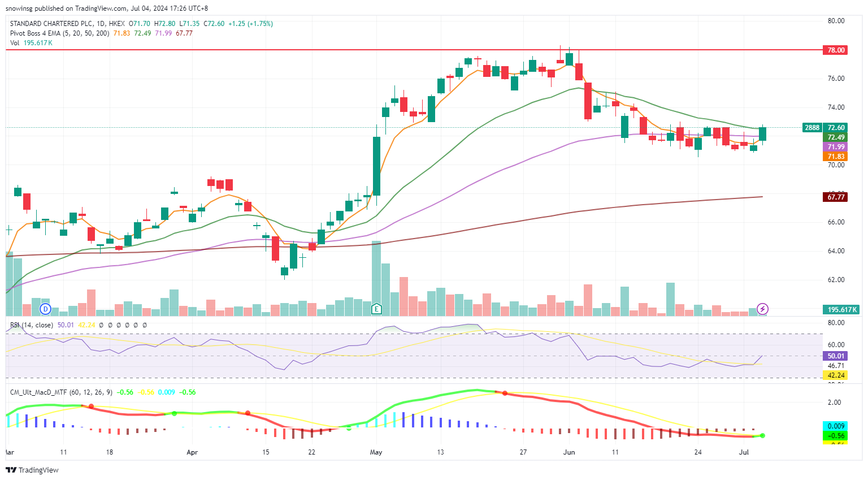Click the "May" label on the time axis
The height and width of the screenshot is (480, 868).
tap(376, 452)
